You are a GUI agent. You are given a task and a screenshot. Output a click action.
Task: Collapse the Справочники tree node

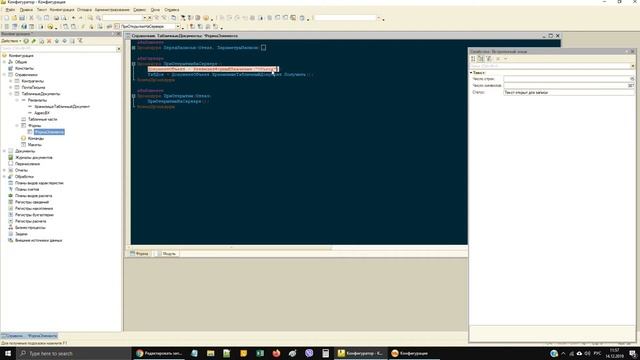[x=4, y=75]
